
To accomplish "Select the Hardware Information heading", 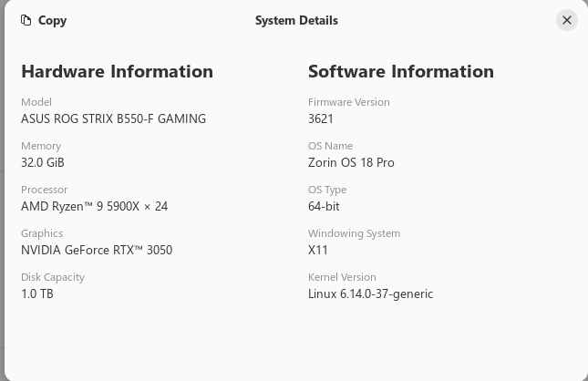I will (x=117, y=71).
